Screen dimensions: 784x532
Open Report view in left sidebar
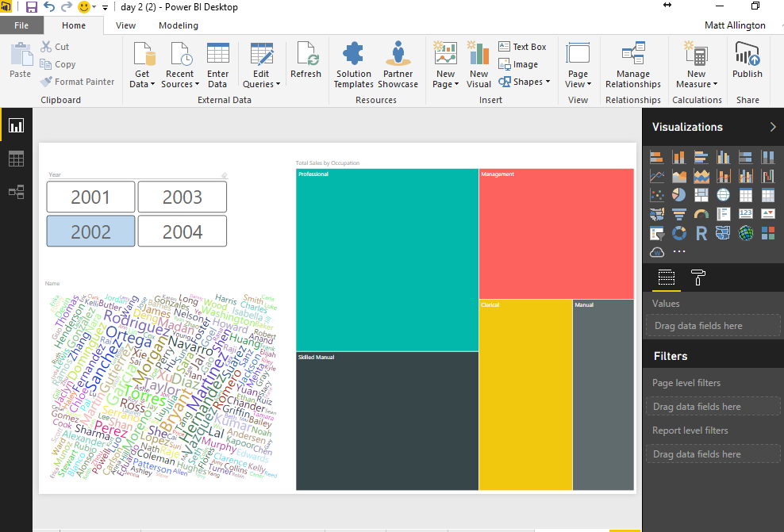point(16,125)
